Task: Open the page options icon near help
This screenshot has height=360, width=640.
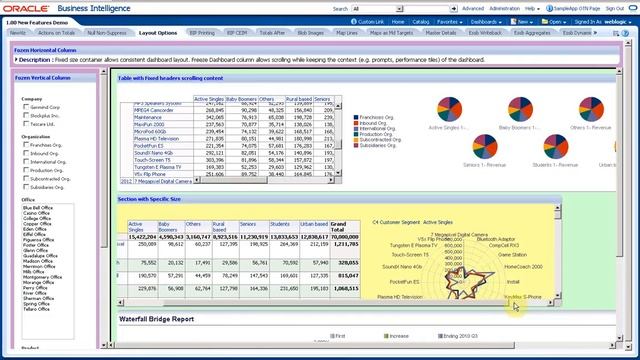Action: [x=616, y=33]
